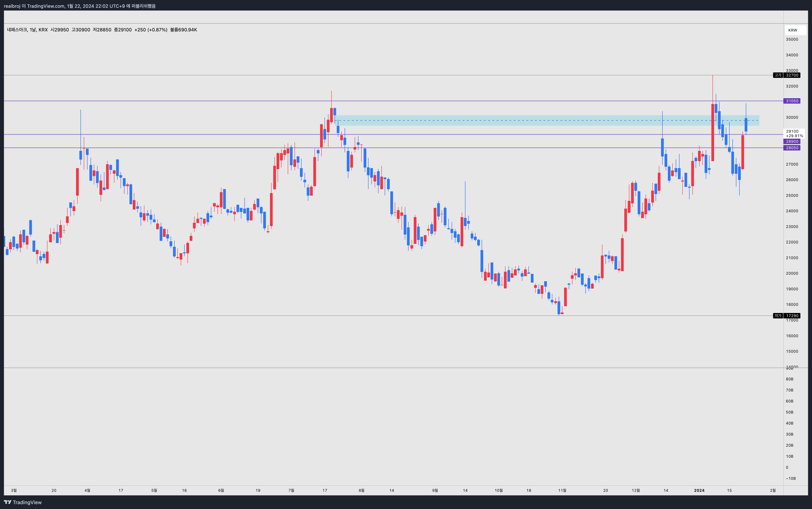Click the 2024 year label on time axis
812x509 pixels.
coord(699,490)
